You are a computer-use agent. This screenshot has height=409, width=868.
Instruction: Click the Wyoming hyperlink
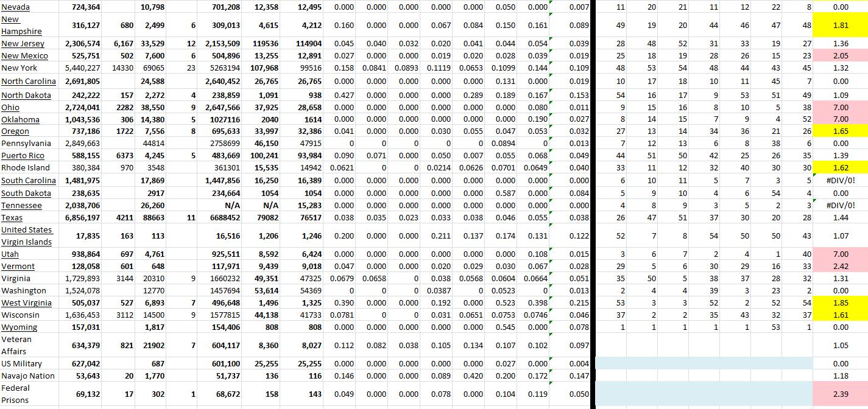19,327
